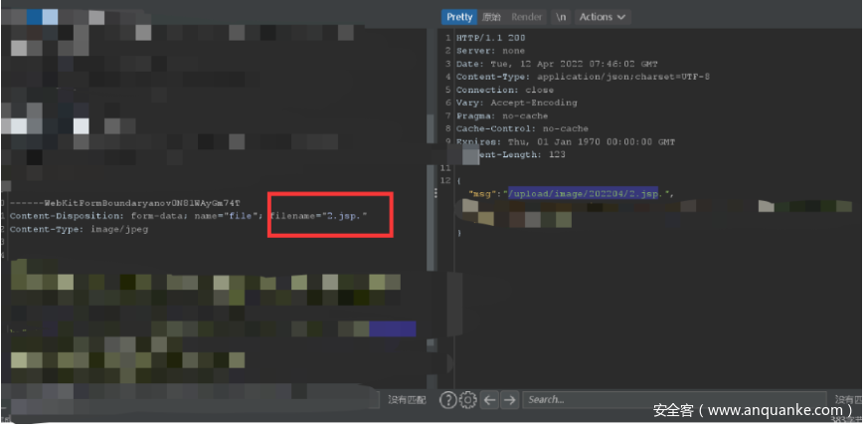Viewport: 868px width, 429px height.
Task: Click the WebKitFormBoundary line in request
Action: pyautogui.click(x=125, y=203)
